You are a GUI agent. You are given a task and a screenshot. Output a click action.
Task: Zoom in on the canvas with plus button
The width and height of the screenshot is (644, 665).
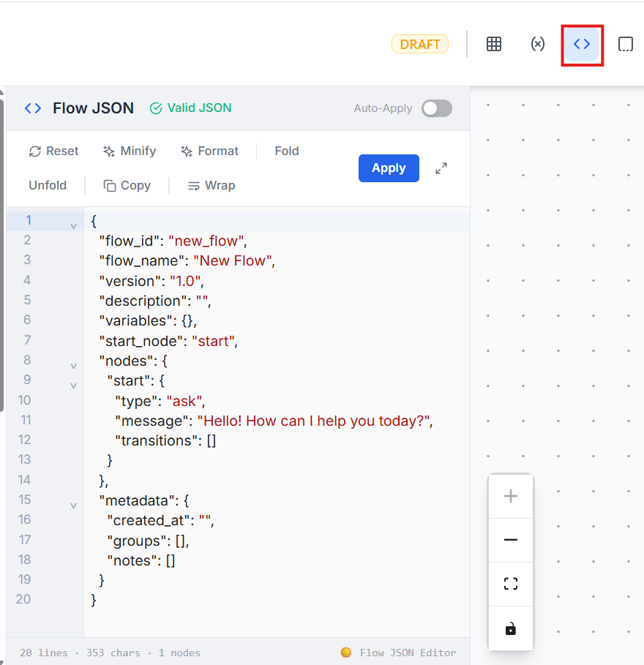point(511,496)
